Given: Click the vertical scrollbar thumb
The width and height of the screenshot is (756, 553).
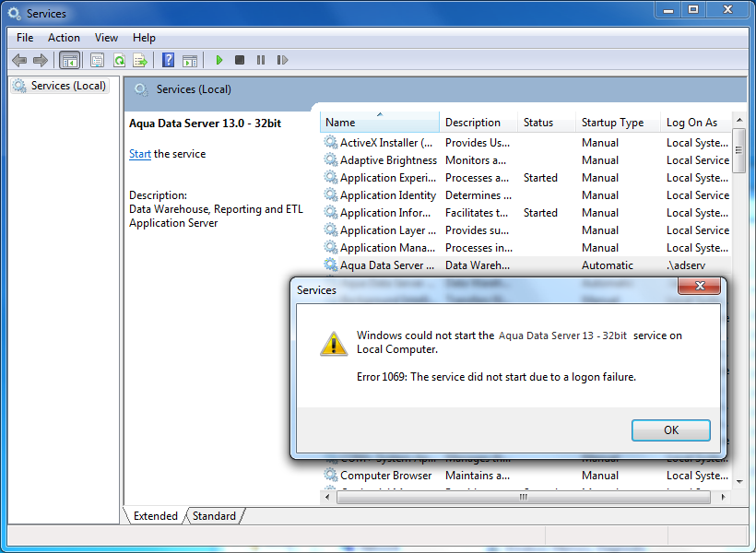Looking at the screenshot, I should click(x=739, y=150).
